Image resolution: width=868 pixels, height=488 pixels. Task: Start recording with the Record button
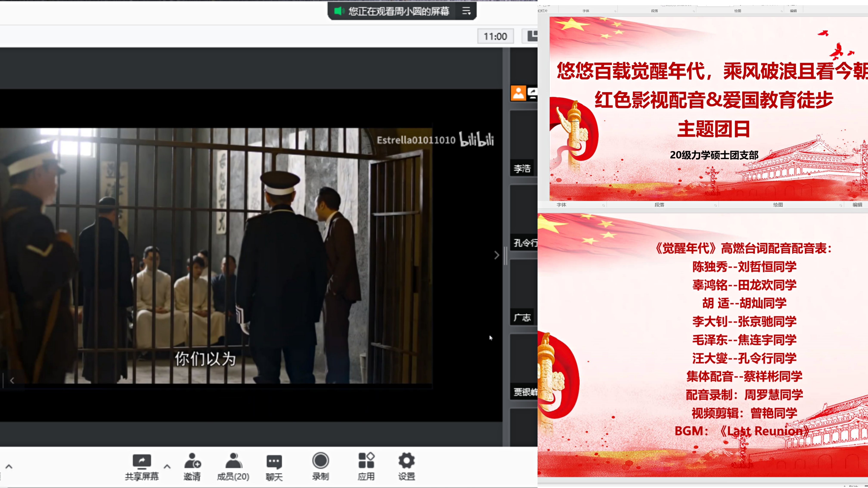pyautogui.click(x=320, y=467)
